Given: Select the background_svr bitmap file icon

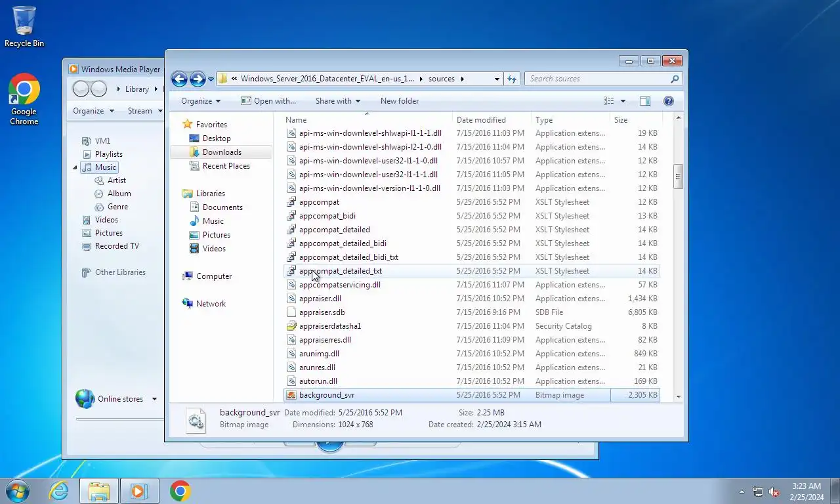Looking at the screenshot, I should tap(292, 395).
